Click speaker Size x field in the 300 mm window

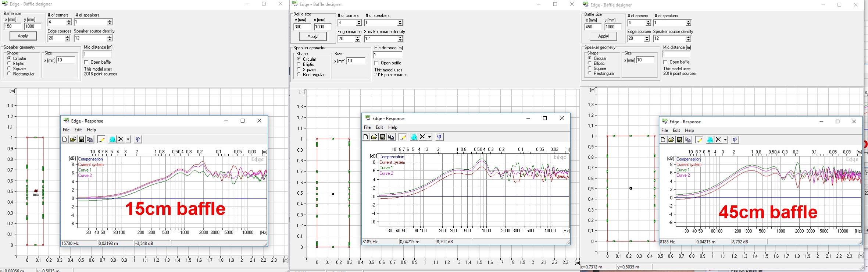coord(356,61)
